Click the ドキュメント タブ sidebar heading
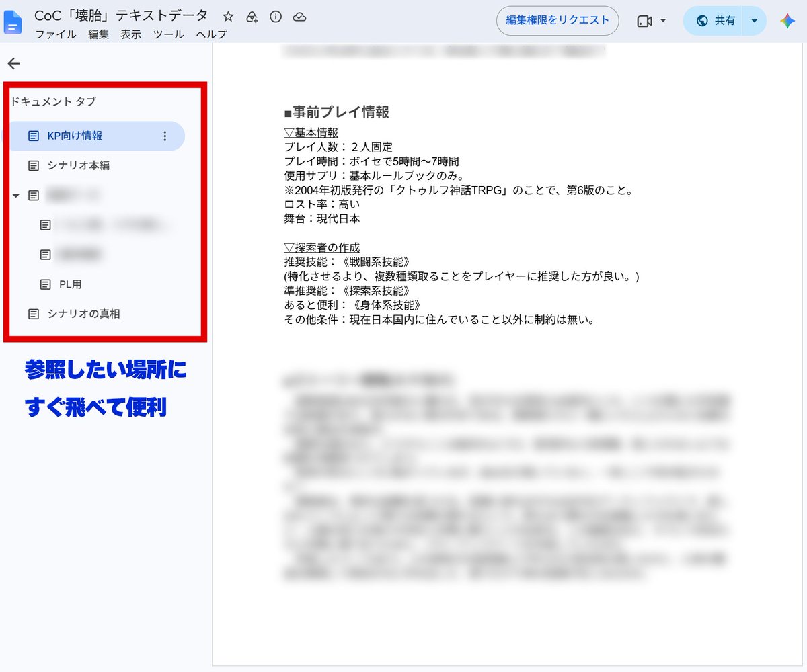Screen dimensions: 807x672 [x=53, y=101]
